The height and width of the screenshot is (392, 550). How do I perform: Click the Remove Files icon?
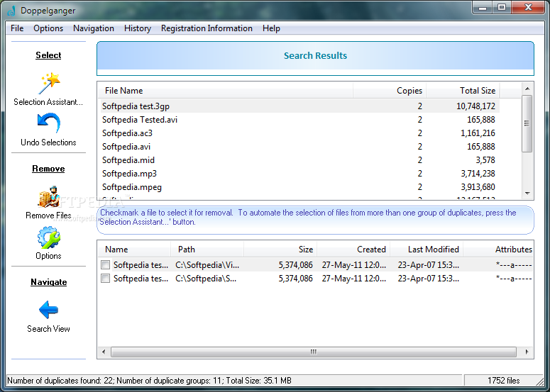click(x=49, y=197)
